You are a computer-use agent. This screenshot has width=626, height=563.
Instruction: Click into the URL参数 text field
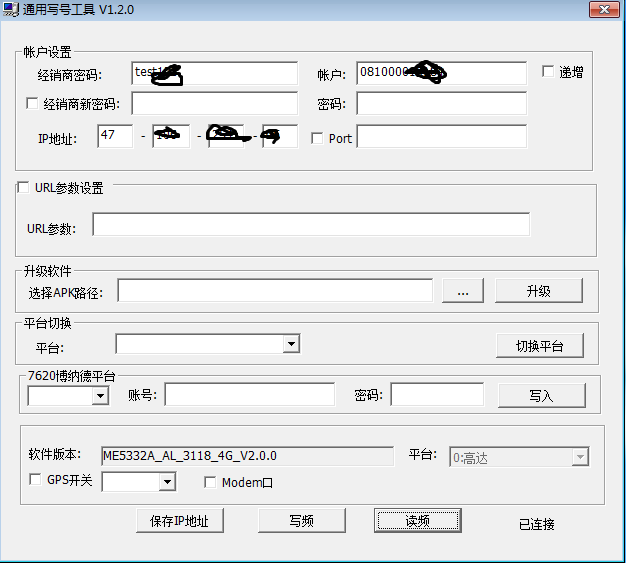click(x=310, y=226)
